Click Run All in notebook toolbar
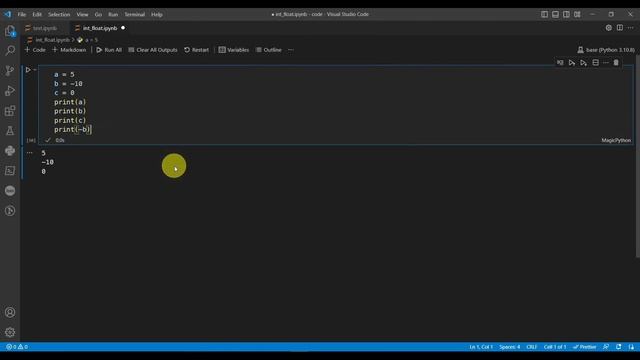 109,50
